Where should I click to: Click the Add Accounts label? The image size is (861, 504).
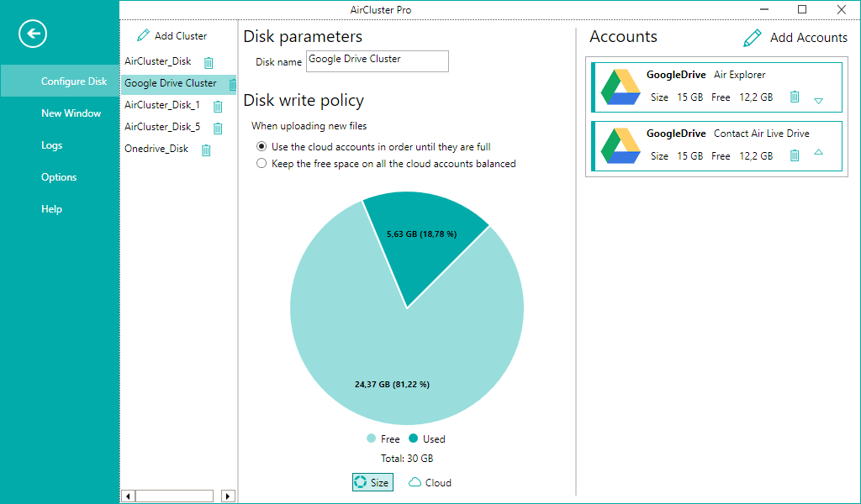(x=809, y=37)
